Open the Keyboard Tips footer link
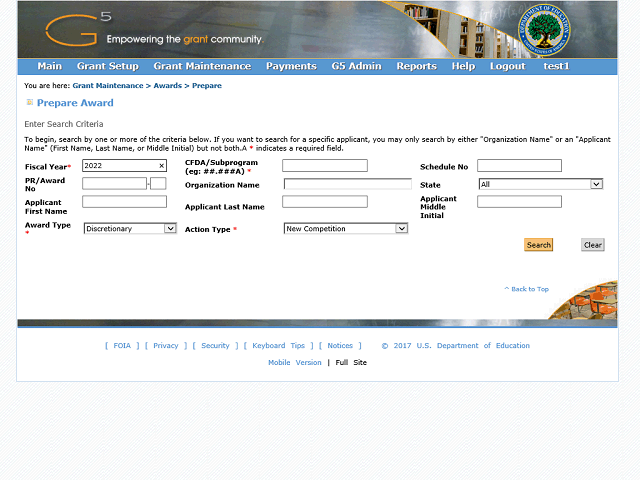Viewport: 640px width, 480px height. [x=278, y=346]
